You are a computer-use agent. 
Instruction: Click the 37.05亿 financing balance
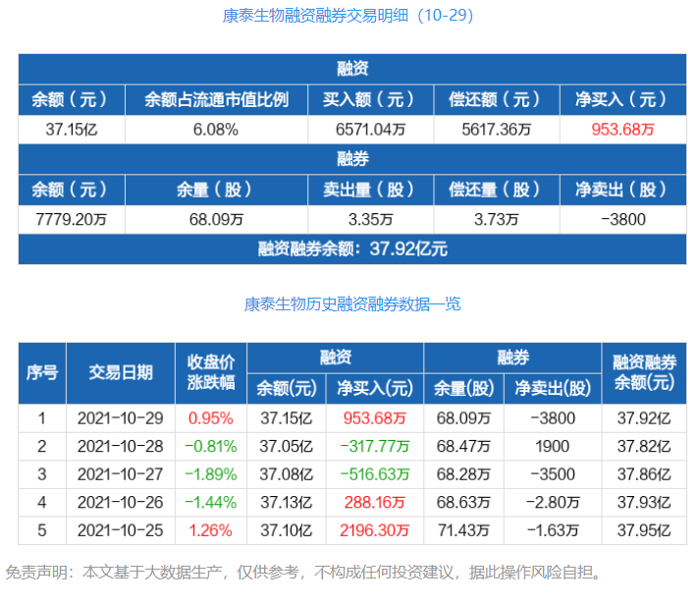(286, 446)
